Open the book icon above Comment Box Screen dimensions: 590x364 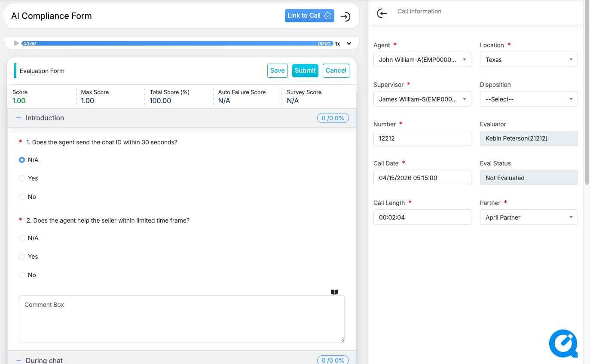click(x=334, y=292)
